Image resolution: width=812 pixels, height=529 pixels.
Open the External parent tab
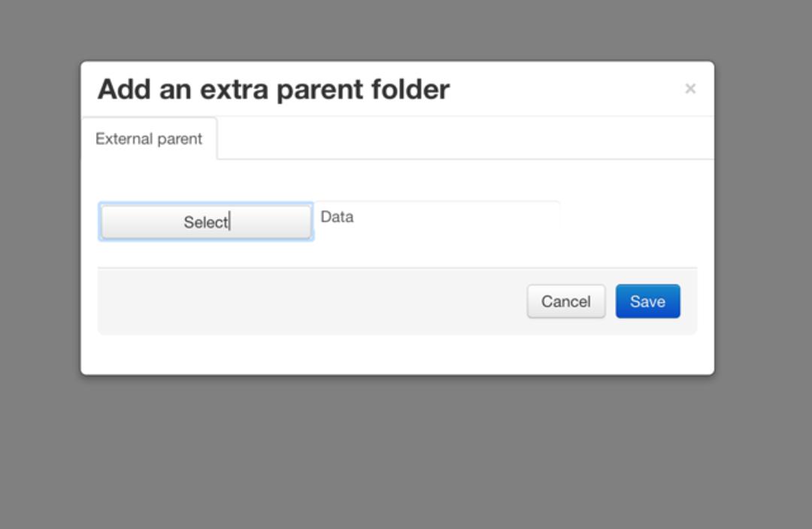point(149,139)
